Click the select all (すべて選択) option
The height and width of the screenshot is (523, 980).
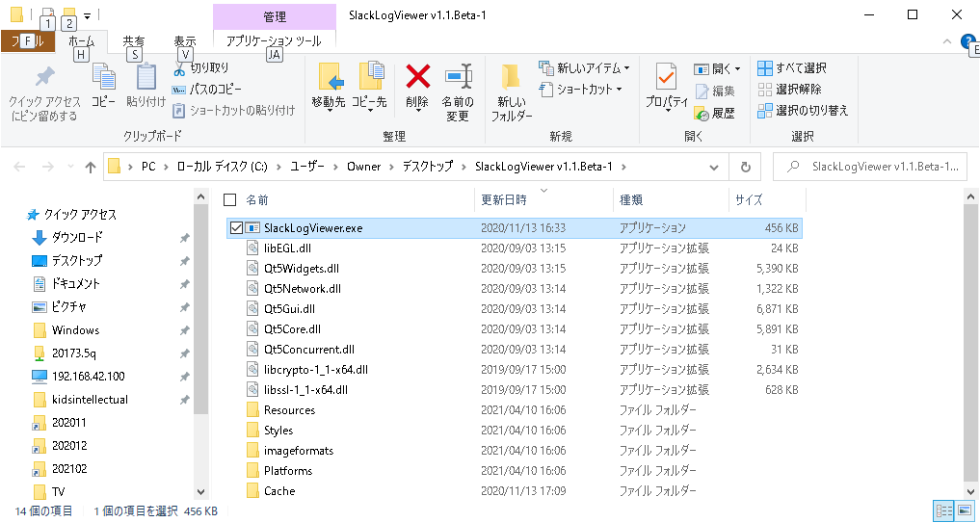(792, 68)
